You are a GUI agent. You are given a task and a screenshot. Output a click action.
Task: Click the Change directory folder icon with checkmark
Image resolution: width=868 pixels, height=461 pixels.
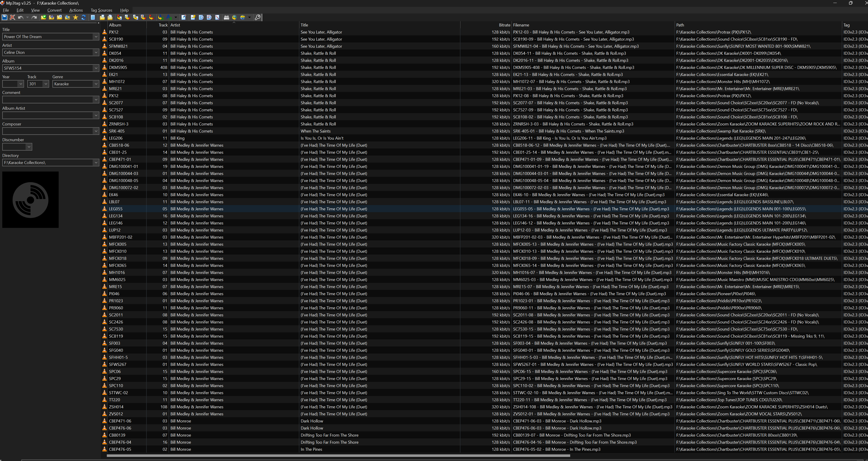(x=43, y=18)
